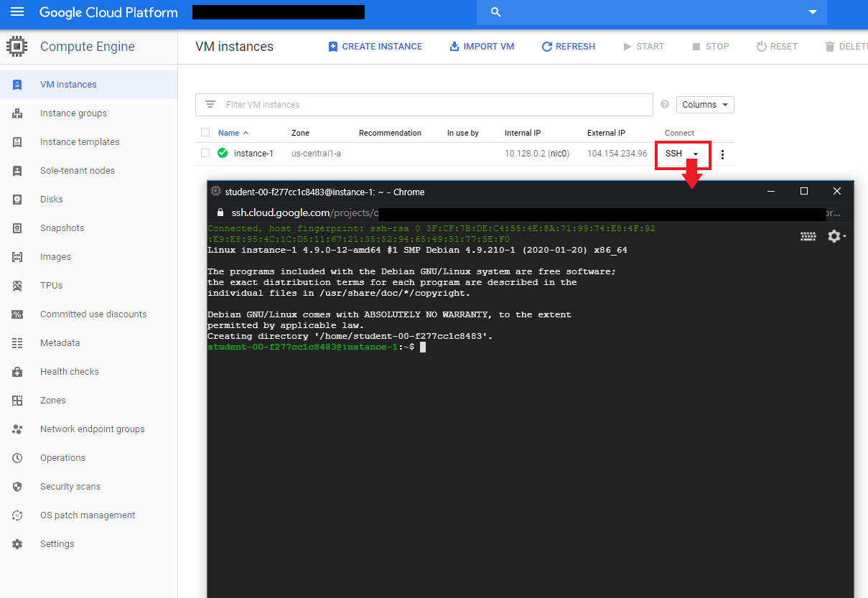
Task: Check the instance-1 row checkbox
Action: tap(205, 153)
